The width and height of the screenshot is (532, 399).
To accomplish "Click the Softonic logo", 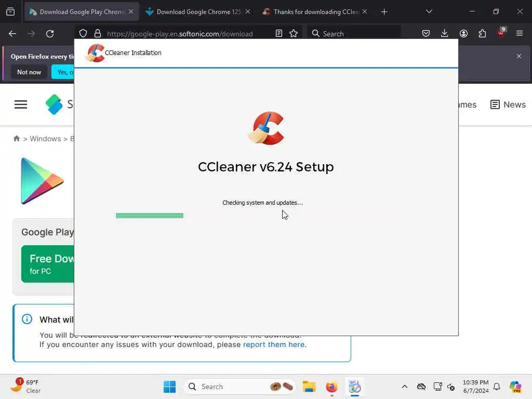I will (54, 104).
